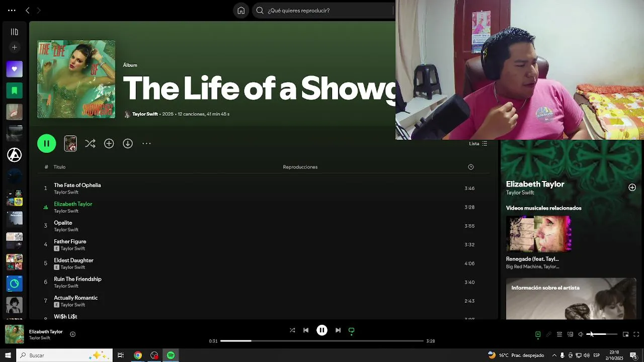Viewport: 644px width, 362px height.
Task: Open the weather widget 16°C Prac. despejado
Action: coord(516,355)
